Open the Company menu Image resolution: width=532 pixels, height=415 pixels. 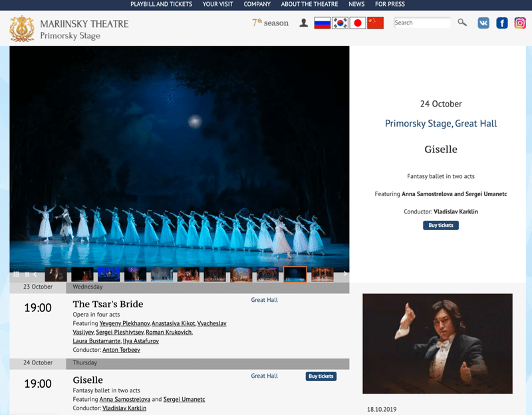pos(257,4)
